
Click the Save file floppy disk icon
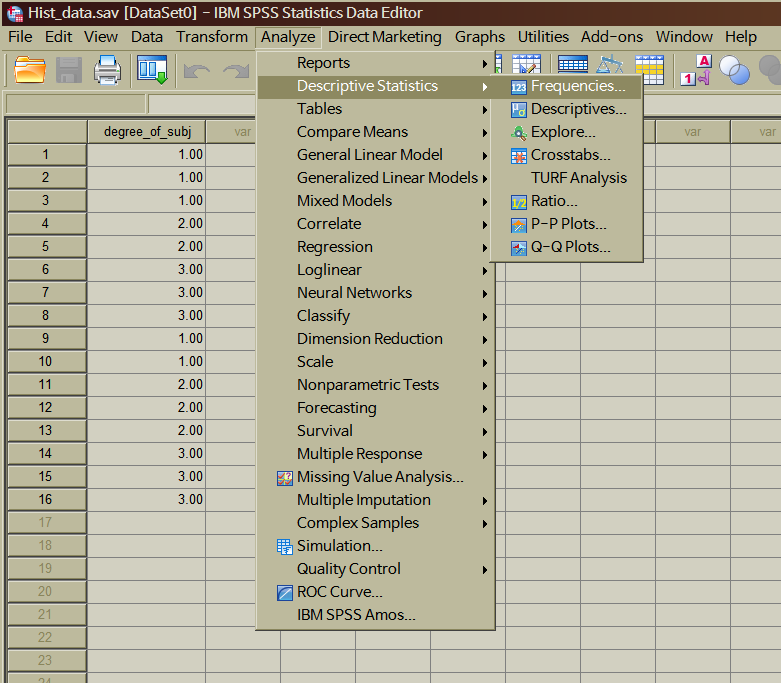click(x=69, y=70)
